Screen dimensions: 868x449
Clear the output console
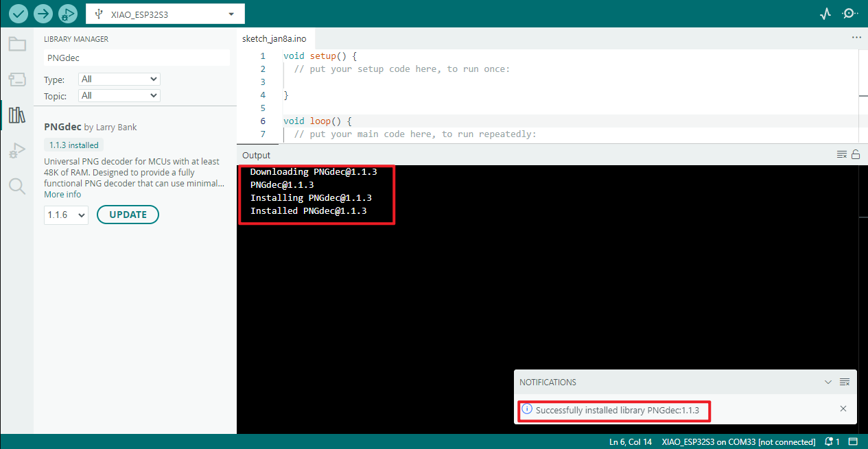tap(842, 155)
